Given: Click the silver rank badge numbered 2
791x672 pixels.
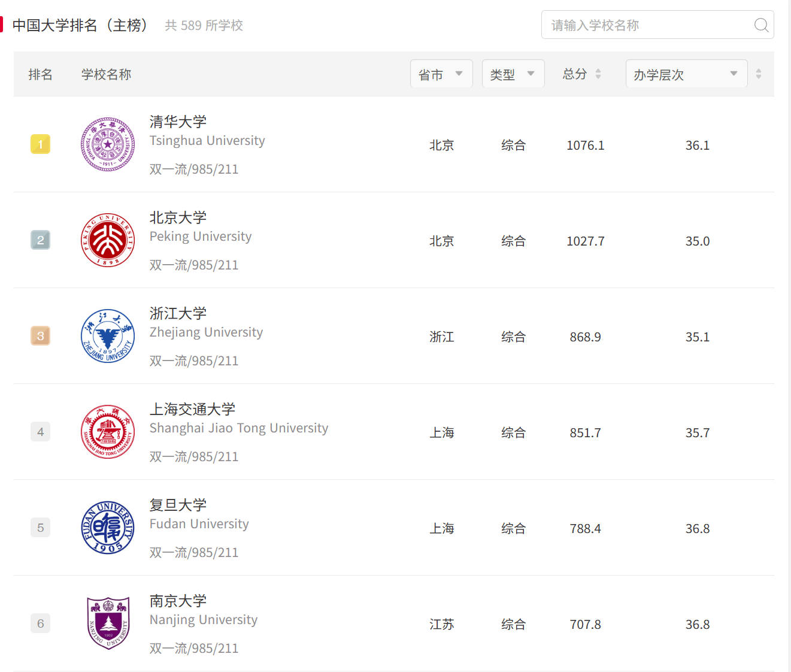Looking at the screenshot, I should 40,240.
